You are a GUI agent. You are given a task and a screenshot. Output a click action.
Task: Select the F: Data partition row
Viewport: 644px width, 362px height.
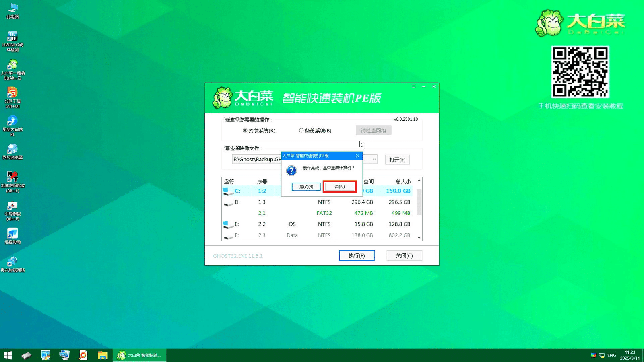click(x=318, y=235)
